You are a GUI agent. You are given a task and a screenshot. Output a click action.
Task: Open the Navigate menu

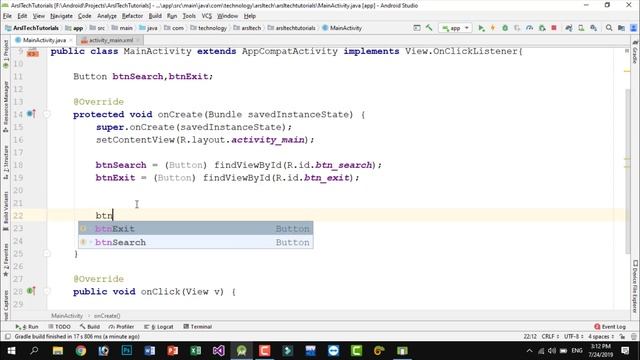pyautogui.click(x=61, y=16)
